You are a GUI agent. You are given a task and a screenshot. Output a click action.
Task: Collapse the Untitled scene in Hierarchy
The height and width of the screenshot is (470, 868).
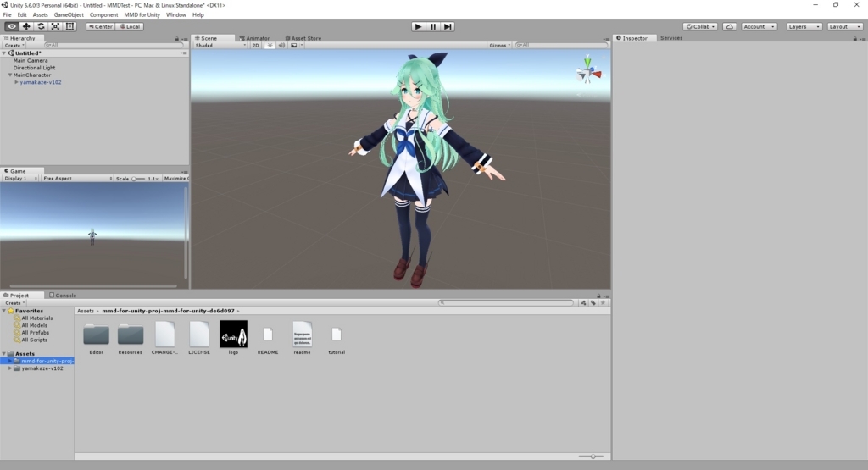pos(4,53)
